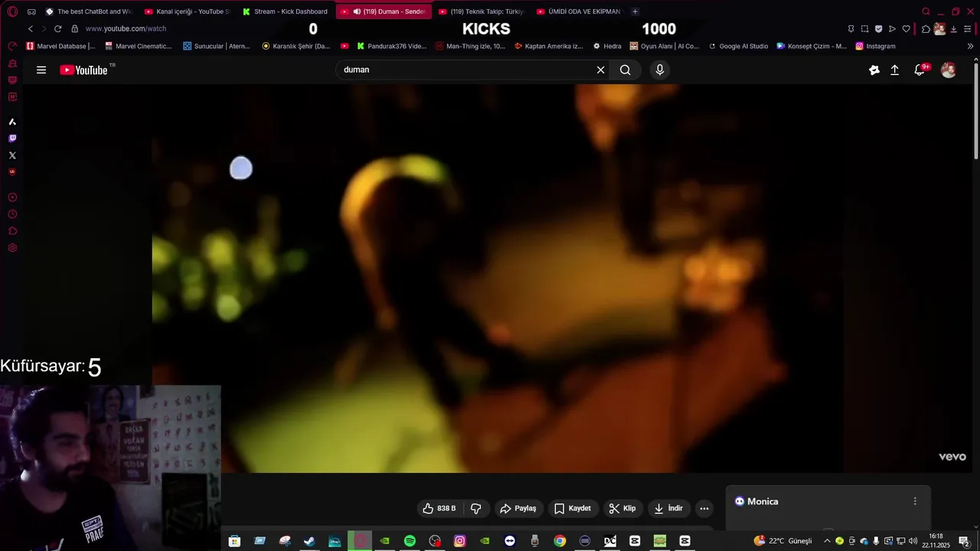Open Windows notification center icon

tap(964, 541)
